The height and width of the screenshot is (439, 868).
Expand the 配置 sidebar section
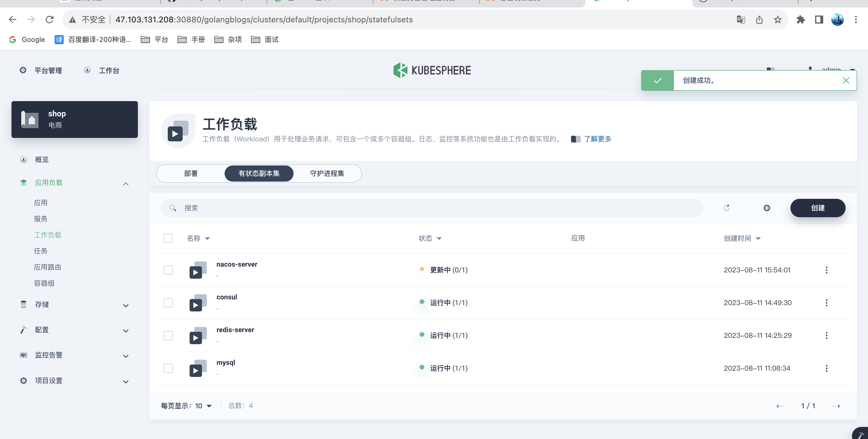tap(126, 331)
